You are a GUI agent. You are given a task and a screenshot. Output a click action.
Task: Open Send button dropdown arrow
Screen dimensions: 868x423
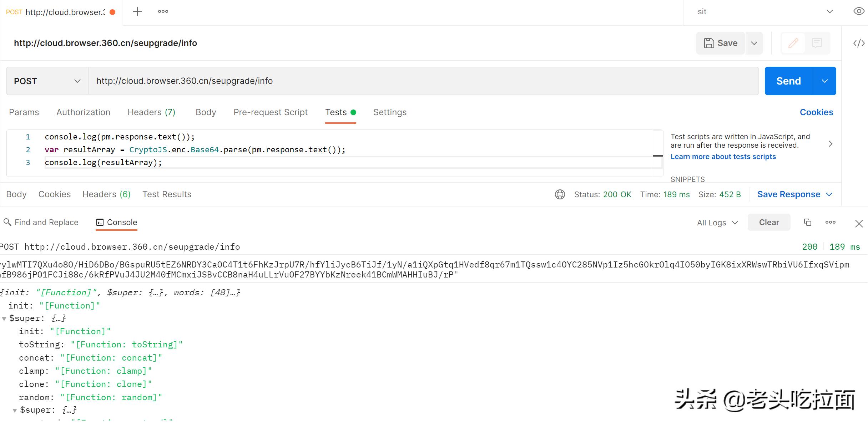click(x=824, y=81)
